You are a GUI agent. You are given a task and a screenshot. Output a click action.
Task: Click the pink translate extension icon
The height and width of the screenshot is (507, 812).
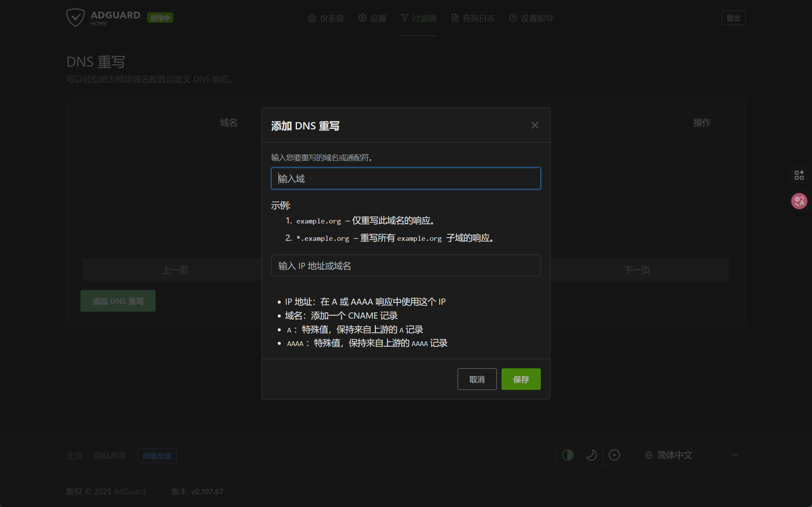tap(799, 201)
